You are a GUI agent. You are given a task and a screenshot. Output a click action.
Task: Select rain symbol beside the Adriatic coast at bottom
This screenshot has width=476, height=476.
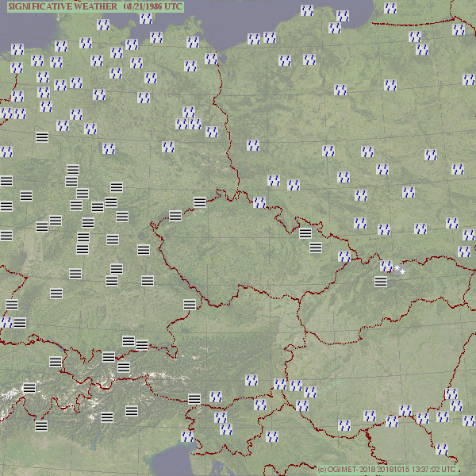(x=187, y=436)
